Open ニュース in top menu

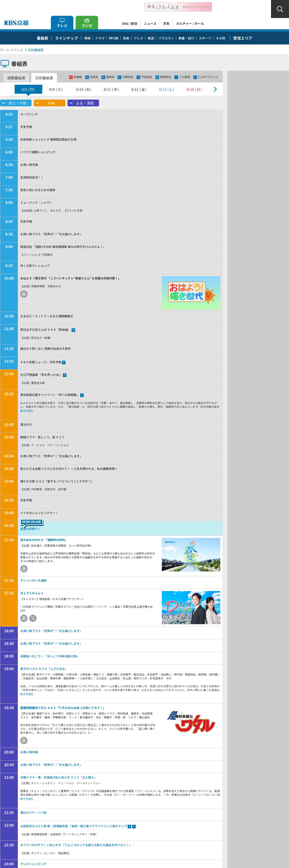pos(150,24)
